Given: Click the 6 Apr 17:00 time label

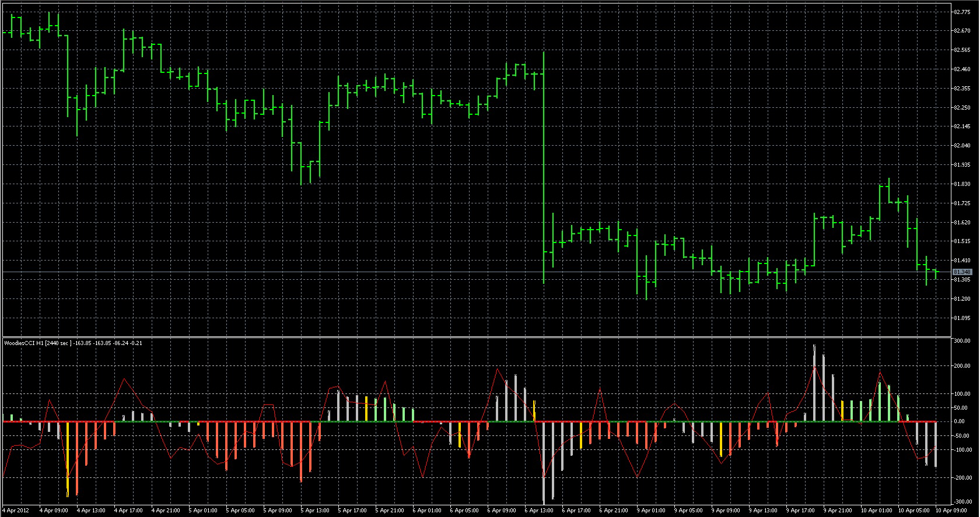Looking at the screenshot, I should pyautogui.click(x=576, y=511).
